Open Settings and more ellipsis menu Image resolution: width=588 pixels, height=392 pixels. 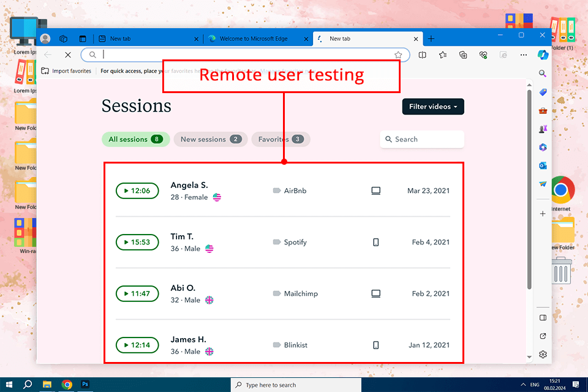point(524,55)
